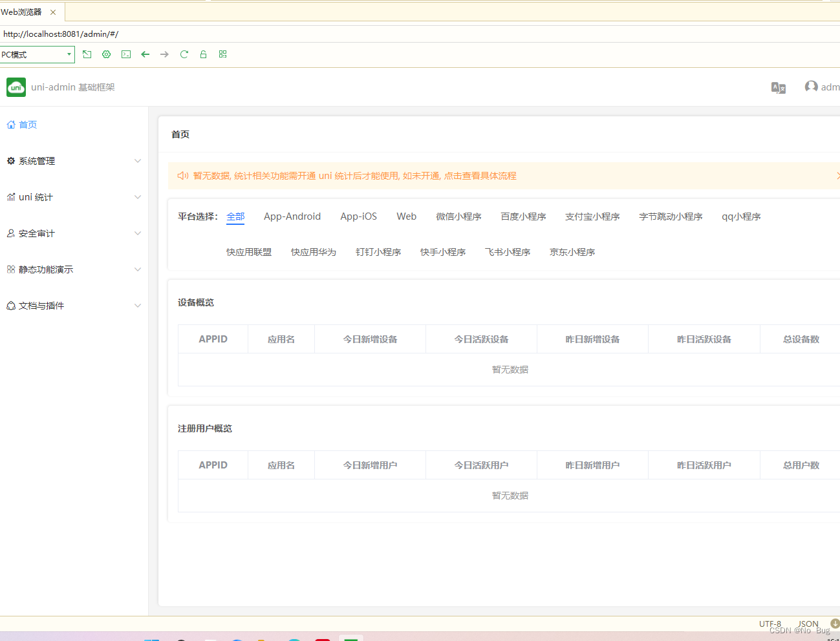Viewport: 840px width, 641px height.
Task: Click the QR code icon in toolbar
Action: coord(222,54)
